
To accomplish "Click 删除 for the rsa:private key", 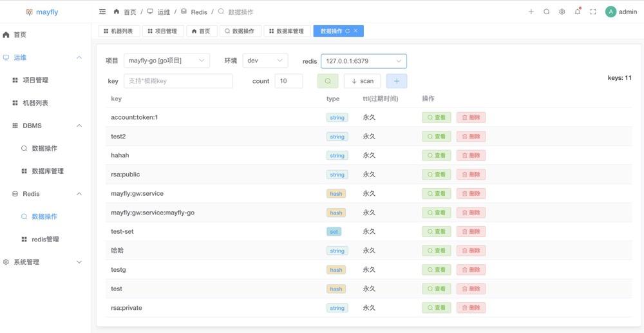I will 471,309.
